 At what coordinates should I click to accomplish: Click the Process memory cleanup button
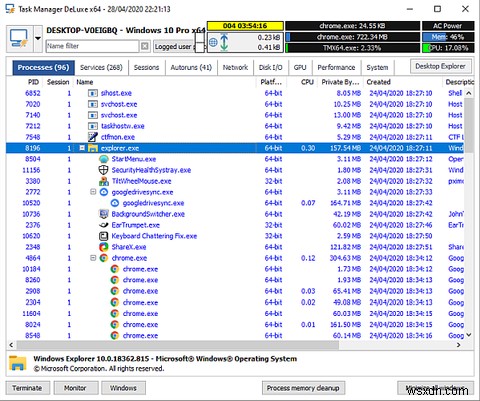[303, 388]
